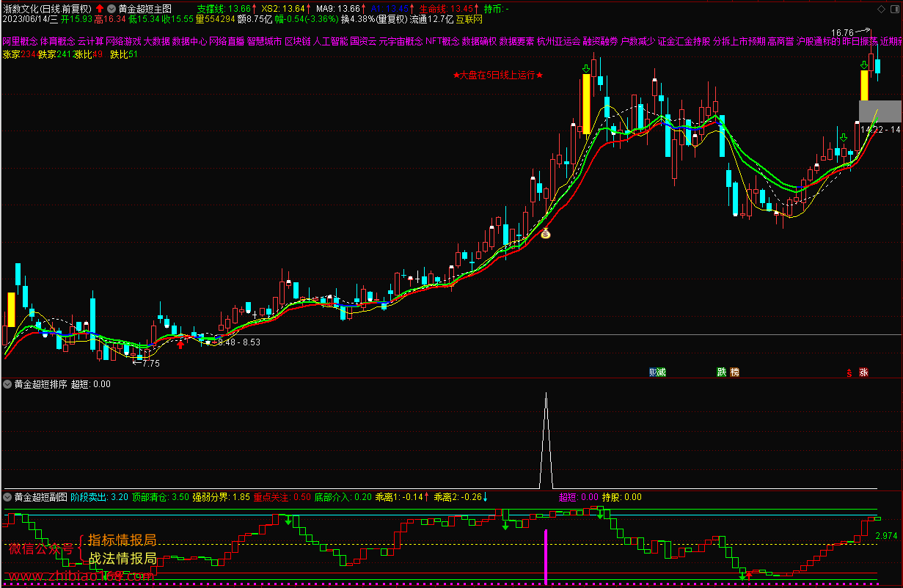Click the 16.76 high price label
Image resolution: width=903 pixels, height=588 pixels.
tap(843, 33)
